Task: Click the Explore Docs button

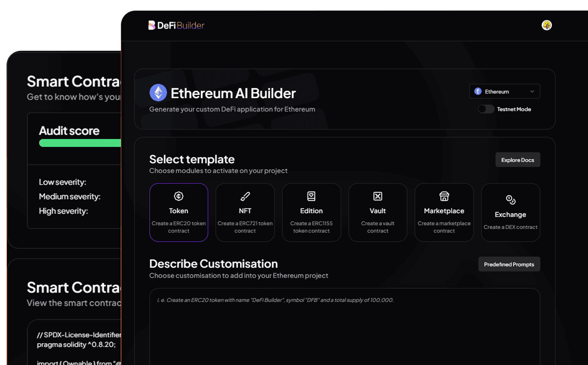Action: point(517,160)
